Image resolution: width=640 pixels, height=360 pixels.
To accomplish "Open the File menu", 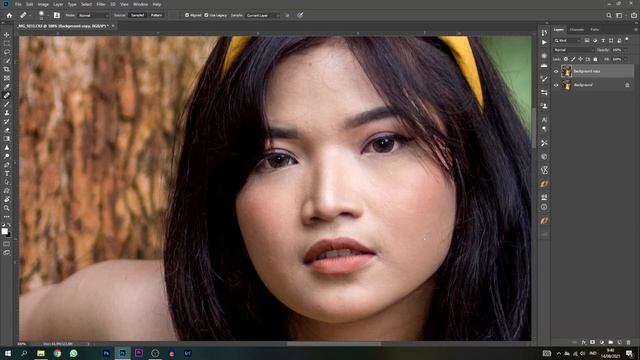I will pos(18,4).
